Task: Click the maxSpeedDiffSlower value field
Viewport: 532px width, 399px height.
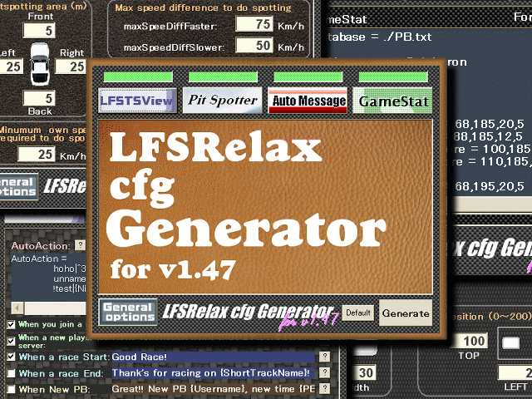Action: coord(254,46)
